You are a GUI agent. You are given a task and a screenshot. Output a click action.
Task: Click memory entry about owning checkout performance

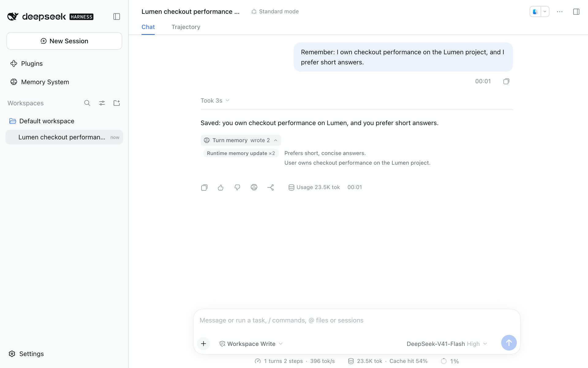pos(357,163)
